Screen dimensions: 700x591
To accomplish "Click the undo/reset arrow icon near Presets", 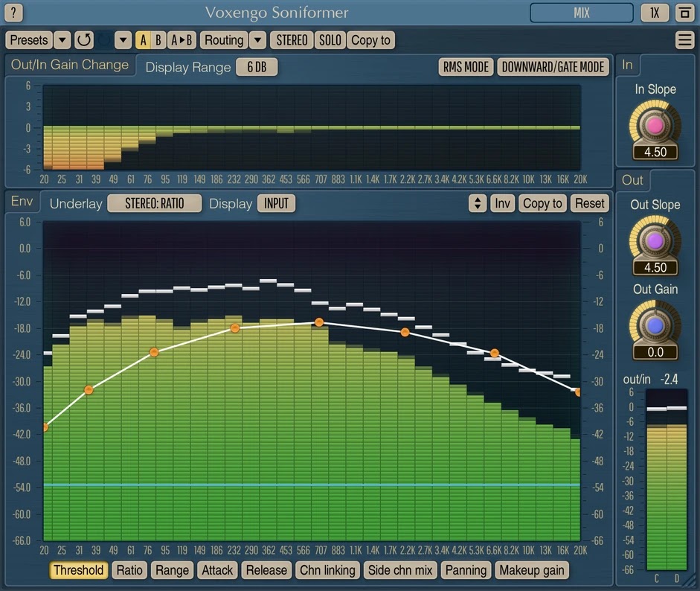I will pos(83,40).
